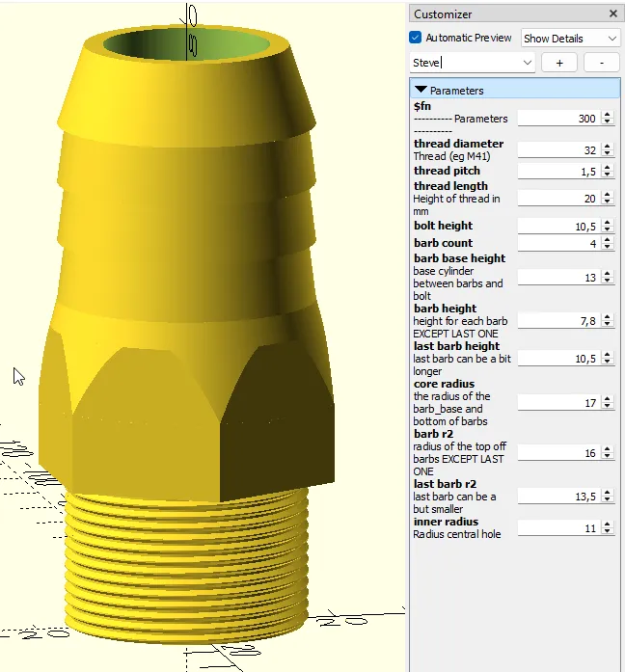Increase last barb r2 with up arrow

tap(607, 493)
